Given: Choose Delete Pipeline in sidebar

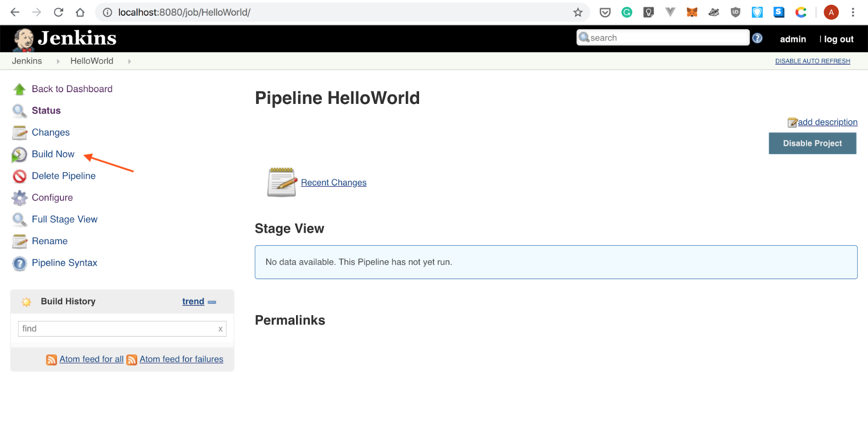Looking at the screenshot, I should point(64,176).
